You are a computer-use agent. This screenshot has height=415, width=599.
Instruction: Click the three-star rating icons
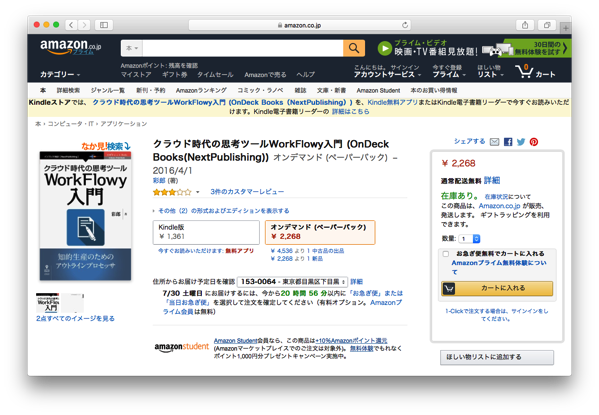(x=172, y=192)
